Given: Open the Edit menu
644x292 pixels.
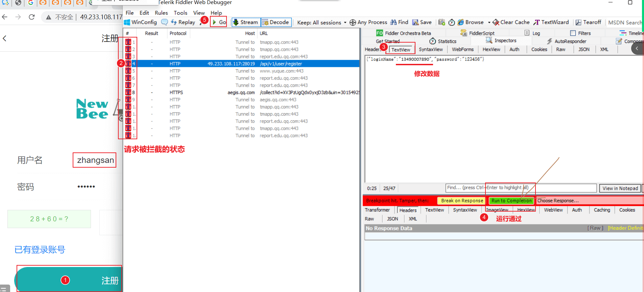Looking at the screenshot, I should click(144, 13).
